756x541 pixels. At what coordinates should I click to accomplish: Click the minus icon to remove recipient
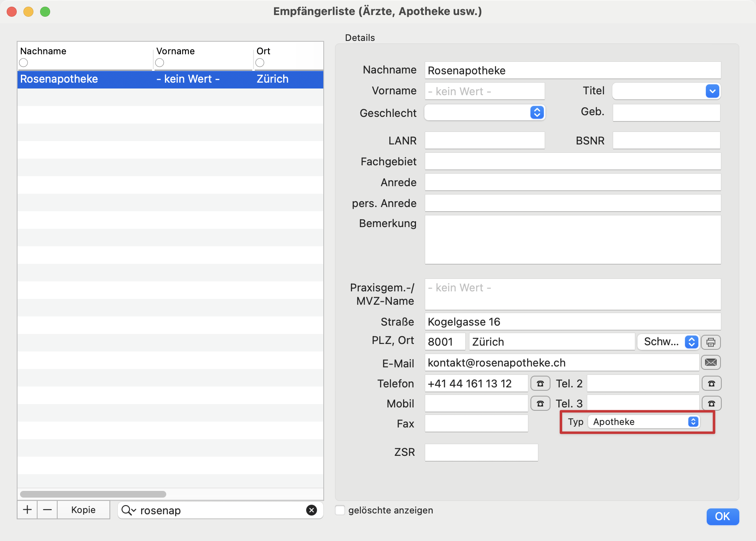48,510
